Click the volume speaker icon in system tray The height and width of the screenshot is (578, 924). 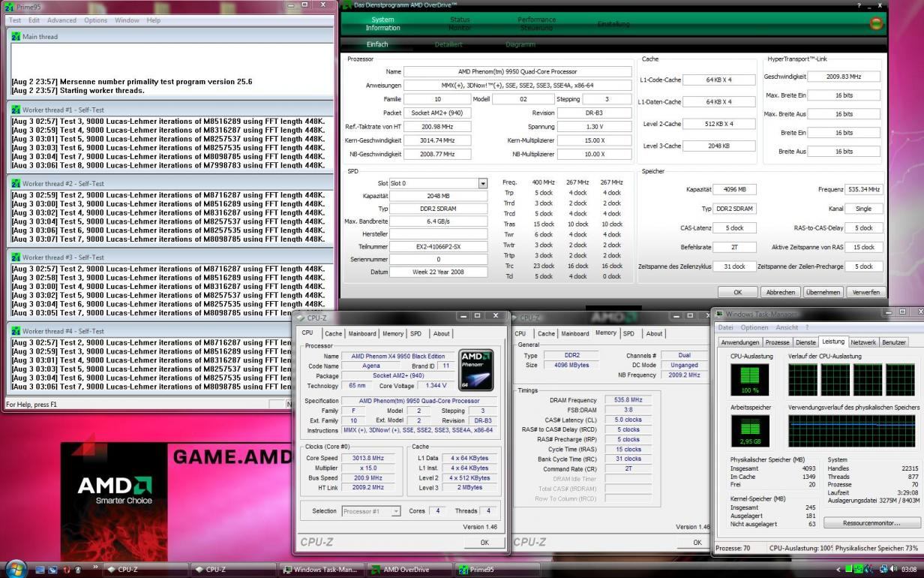click(x=895, y=569)
